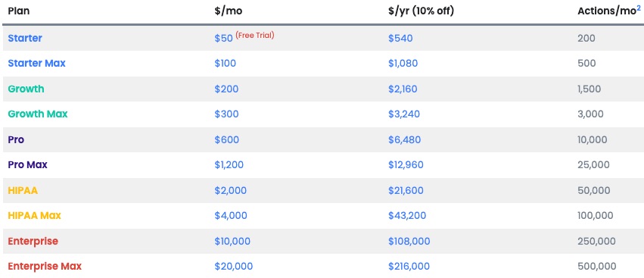This screenshot has height=278, width=644.
Task: Open the Starter plan link
Action: (25, 38)
